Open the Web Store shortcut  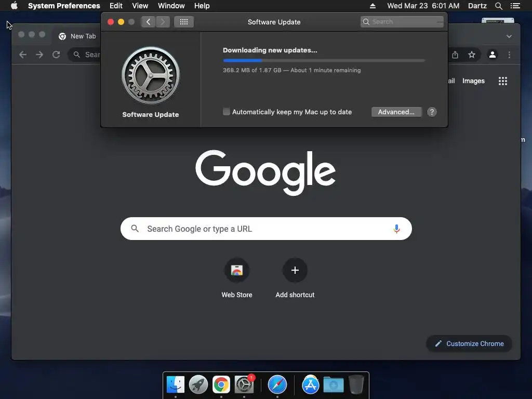tap(237, 270)
